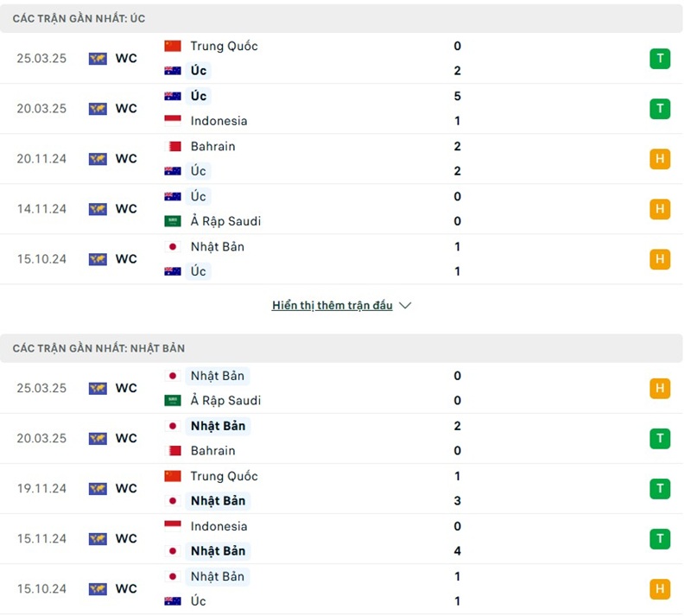The image size is (691, 616).
Task: Click the green T badge for Indonesia vs Nhật Bản
Action: (660, 539)
